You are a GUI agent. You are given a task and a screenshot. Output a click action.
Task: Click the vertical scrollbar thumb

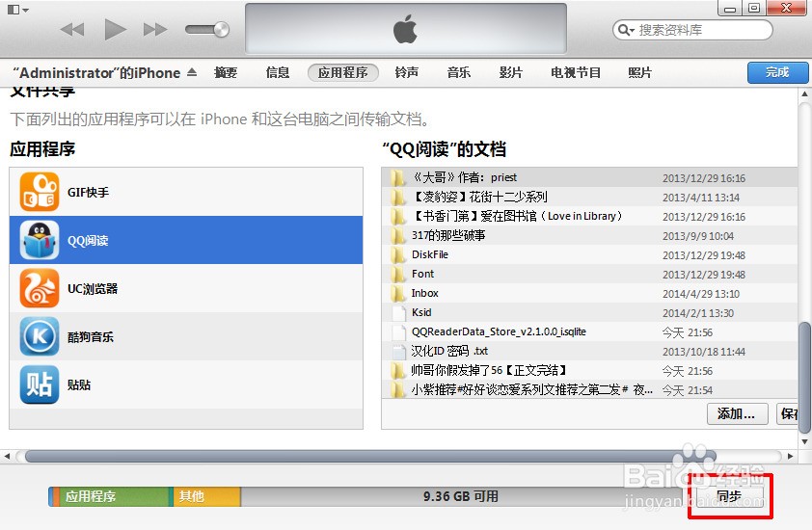tap(804, 378)
